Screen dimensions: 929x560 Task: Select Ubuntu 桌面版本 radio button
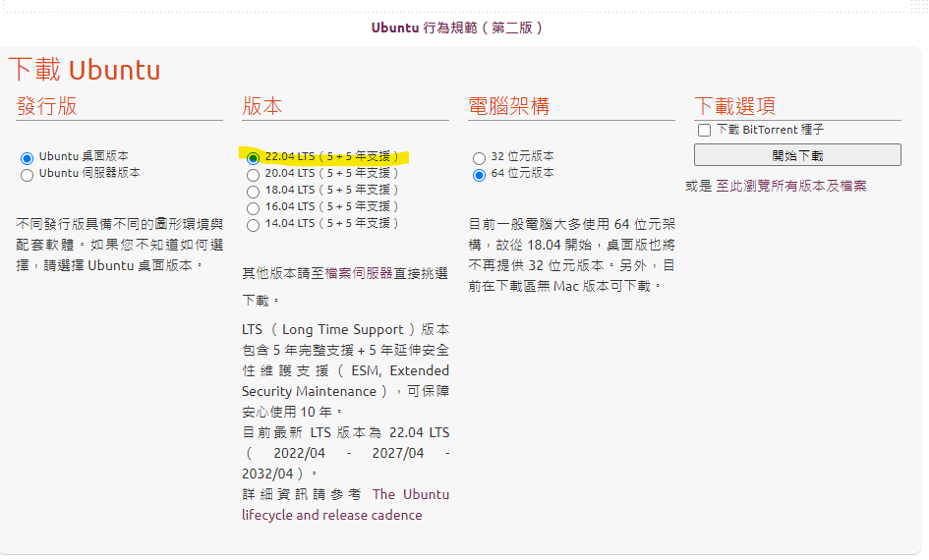coord(27,158)
